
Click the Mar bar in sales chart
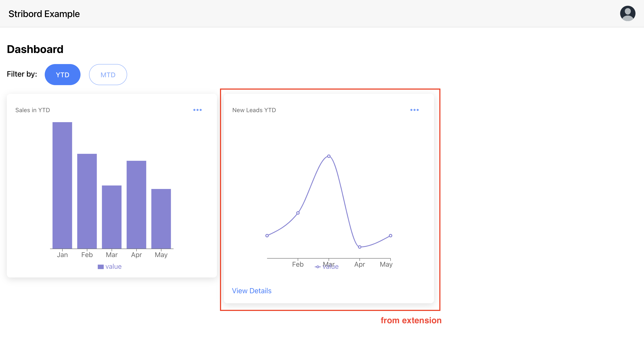(112, 217)
